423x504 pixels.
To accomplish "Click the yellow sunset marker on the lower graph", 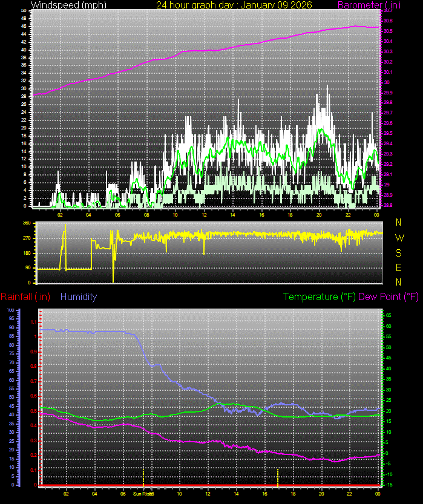I will pos(278,477).
